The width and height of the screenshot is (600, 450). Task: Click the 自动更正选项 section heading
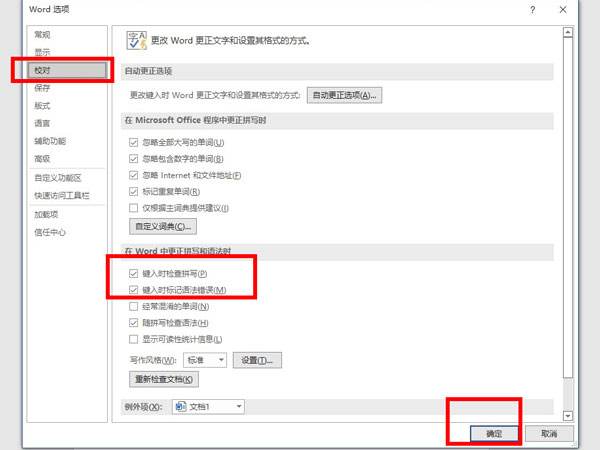point(148,71)
